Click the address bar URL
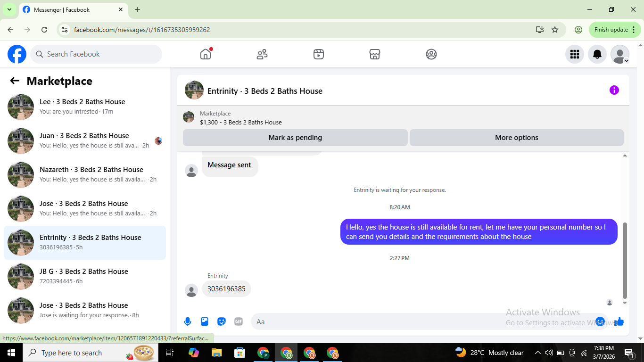This screenshot has width=644, height=362. pos(142,30)
